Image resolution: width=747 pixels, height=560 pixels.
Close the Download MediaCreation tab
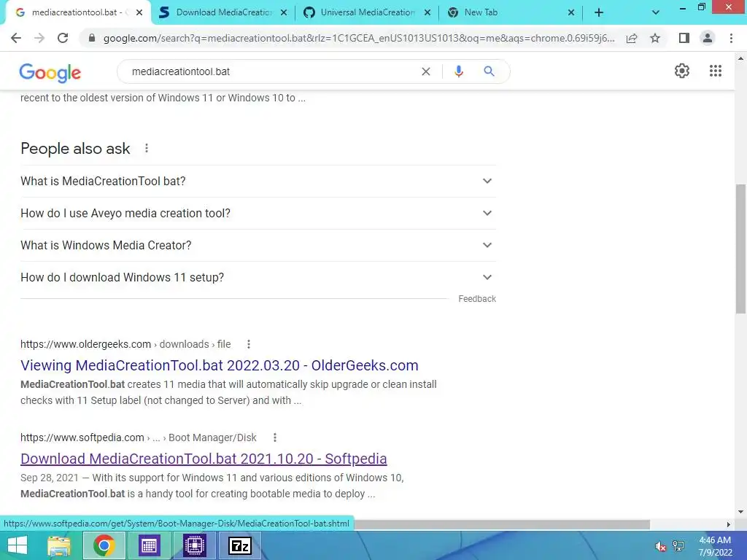pyautogui.click(x=284, y=13)
